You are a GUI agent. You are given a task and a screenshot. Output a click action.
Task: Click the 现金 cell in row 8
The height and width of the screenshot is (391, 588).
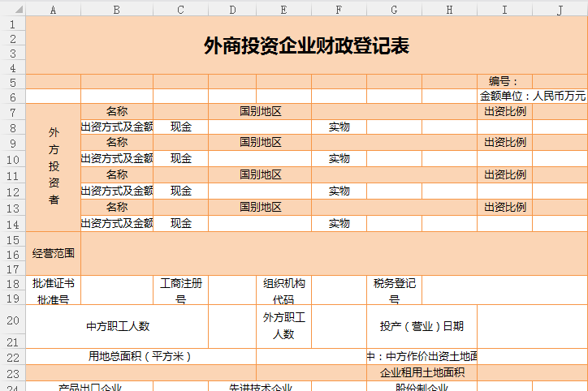point(180,127)
